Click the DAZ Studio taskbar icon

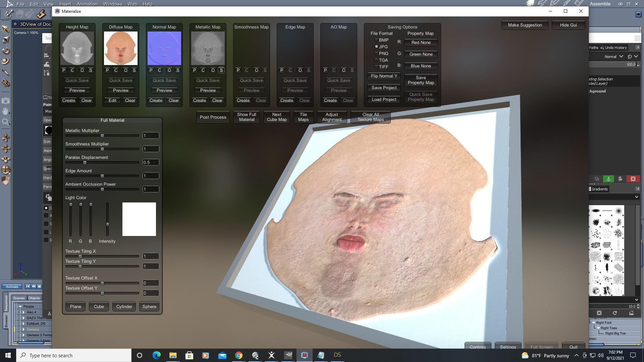337,355
